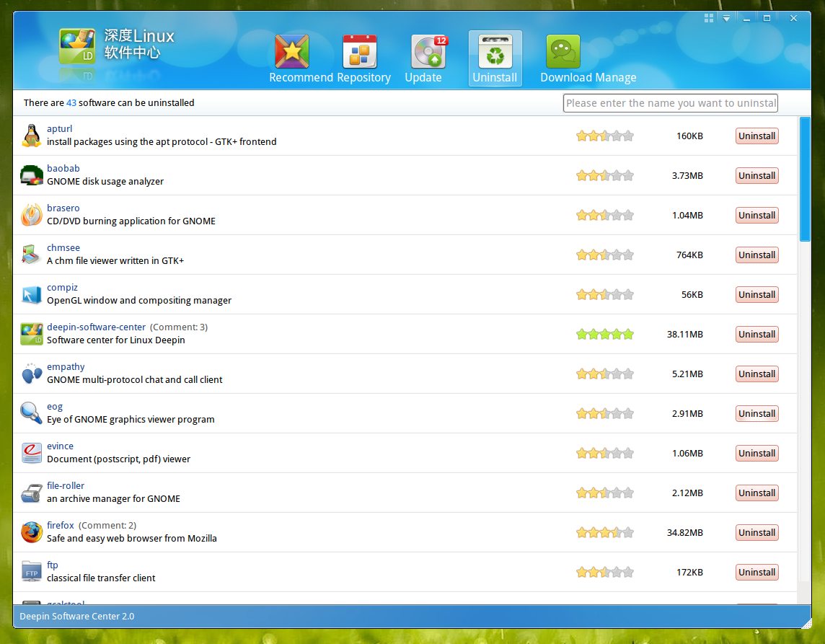825x644 pixels.
Task: Click the eog package name
Action: pyautogui.click(x=55, y=407)
